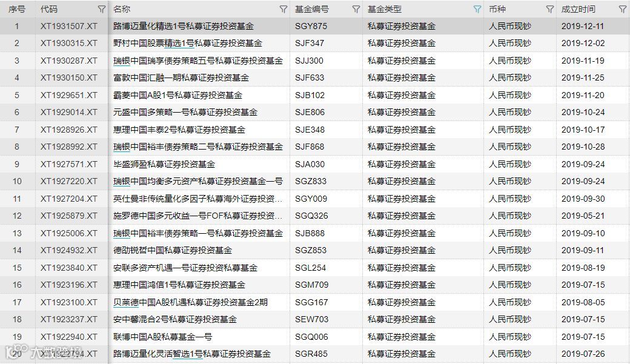This screenshot has height=364, width=630.
Task: Click code cell XT1928926.XT
Action: point(68,130)
